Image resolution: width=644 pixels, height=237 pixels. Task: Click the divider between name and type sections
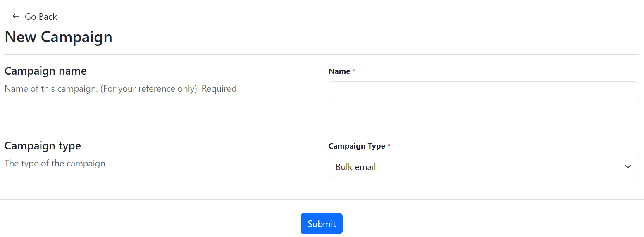click(x=322, y=125)
